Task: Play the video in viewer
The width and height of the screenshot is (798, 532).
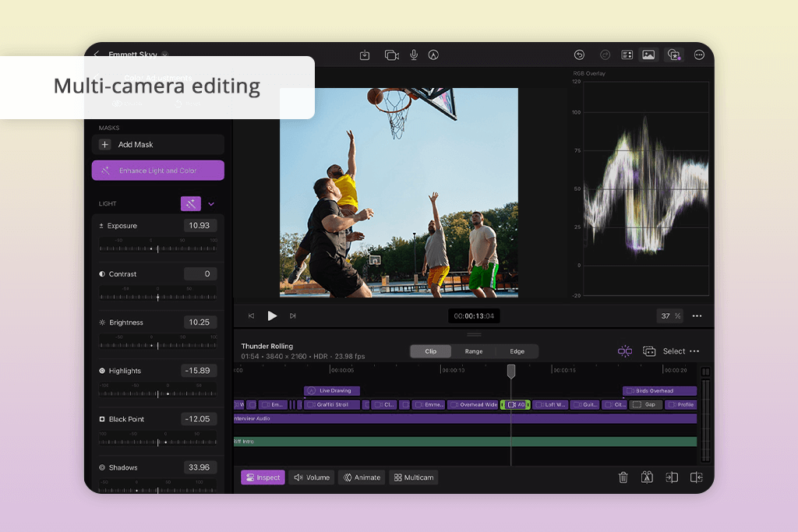Action: [x=272, y=315]
